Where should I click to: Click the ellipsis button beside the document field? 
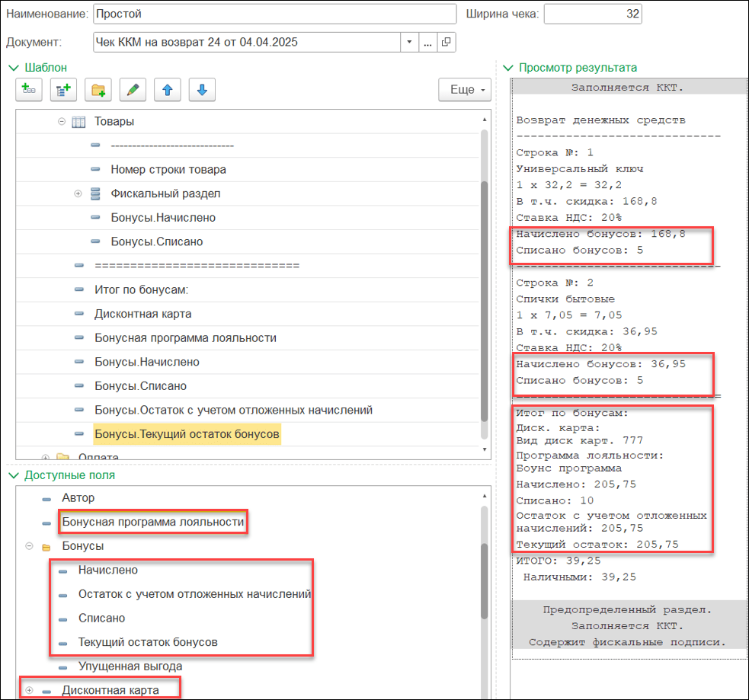[x=428, y=42]
